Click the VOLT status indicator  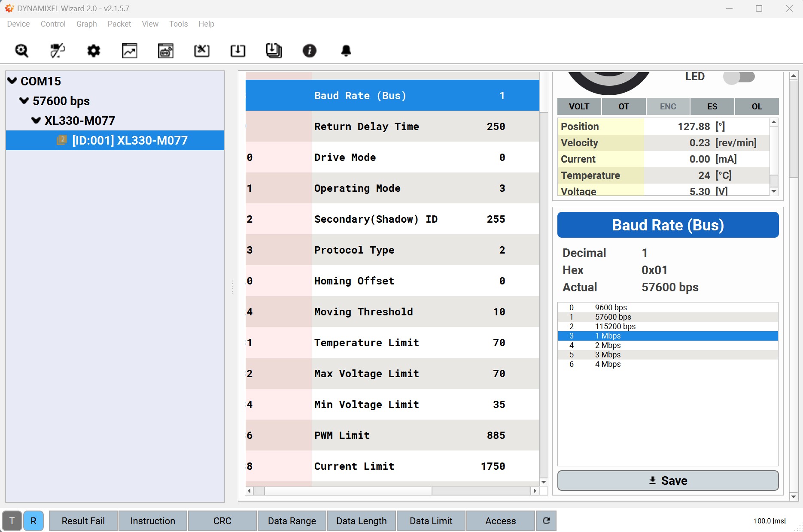pos(579,106)
